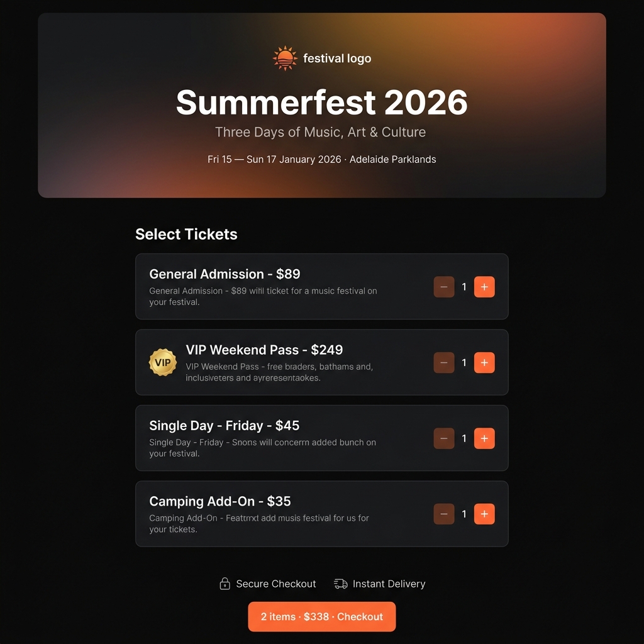Click the Summerfest 2026 heading
Screen dimensions: 644x644
[x=322, y=102]
